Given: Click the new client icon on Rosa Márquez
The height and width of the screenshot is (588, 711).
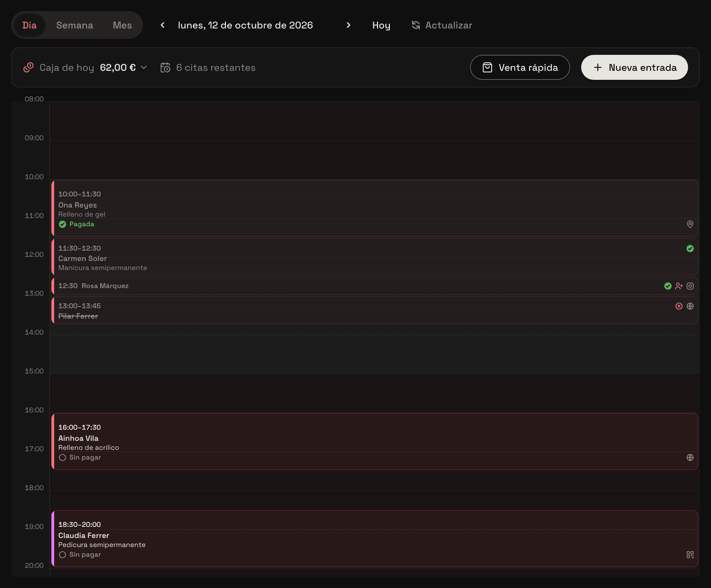Looking at the screenshot, I should point(679,286).
